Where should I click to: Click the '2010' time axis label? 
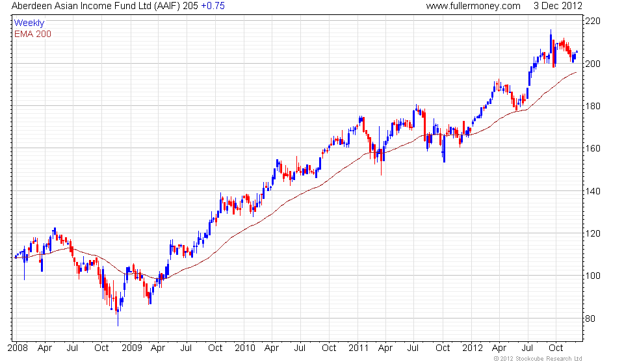[245, 348]
